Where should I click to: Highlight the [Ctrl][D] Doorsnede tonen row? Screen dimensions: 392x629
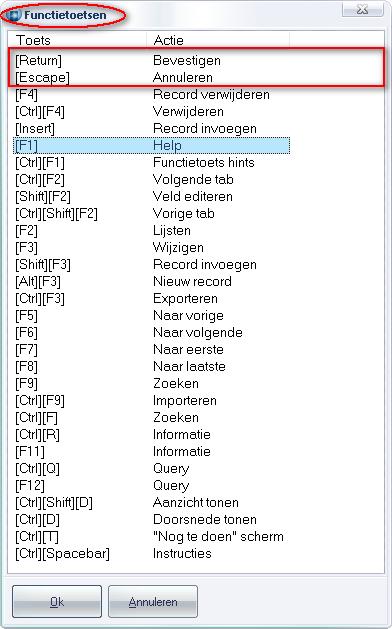click(152, 519)
